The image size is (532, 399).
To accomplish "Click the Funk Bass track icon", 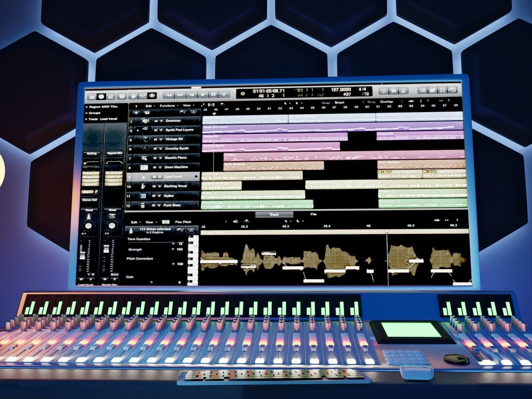I will click(143, 205).
